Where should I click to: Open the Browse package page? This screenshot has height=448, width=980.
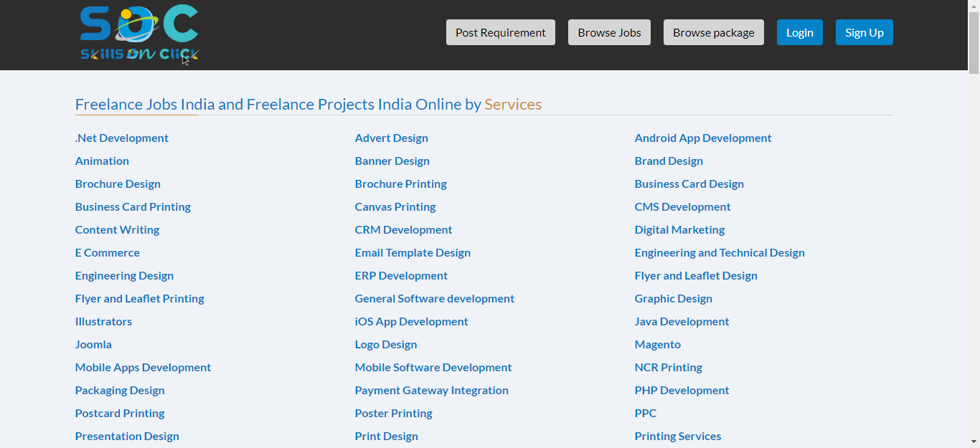coord(713,32)
